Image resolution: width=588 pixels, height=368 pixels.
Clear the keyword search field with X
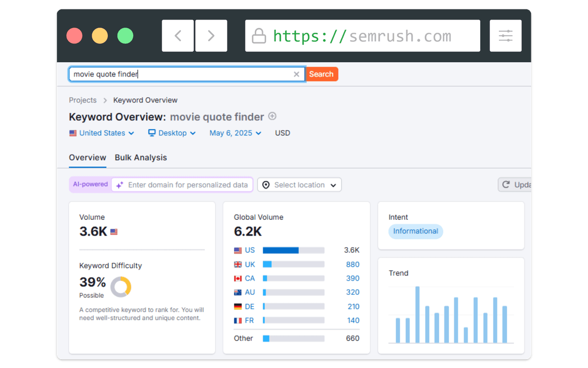[296, 74]
